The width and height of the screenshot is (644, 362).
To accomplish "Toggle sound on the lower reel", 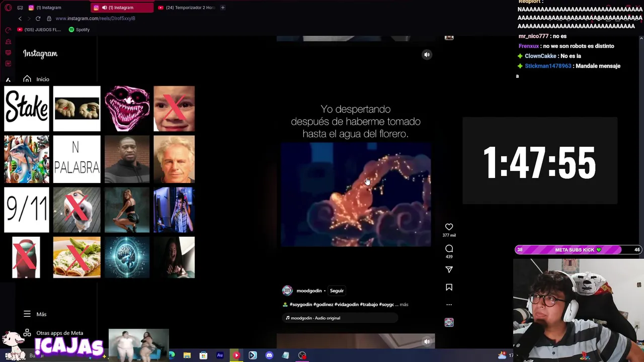I will tap(427, 341).
